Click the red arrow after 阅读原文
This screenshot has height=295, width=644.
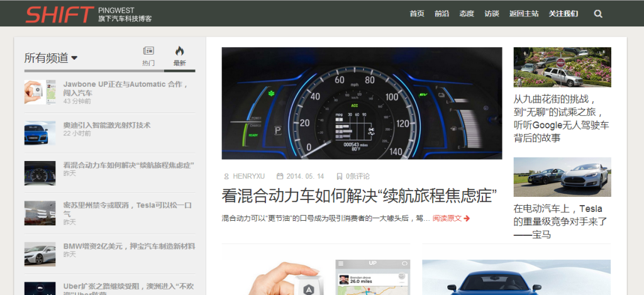[467, 218]
